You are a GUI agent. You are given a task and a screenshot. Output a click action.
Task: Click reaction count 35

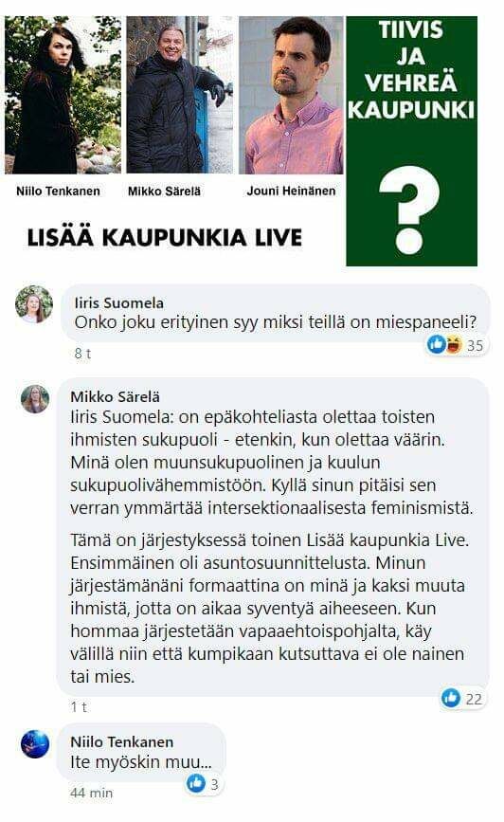click(x=475, y=345)
